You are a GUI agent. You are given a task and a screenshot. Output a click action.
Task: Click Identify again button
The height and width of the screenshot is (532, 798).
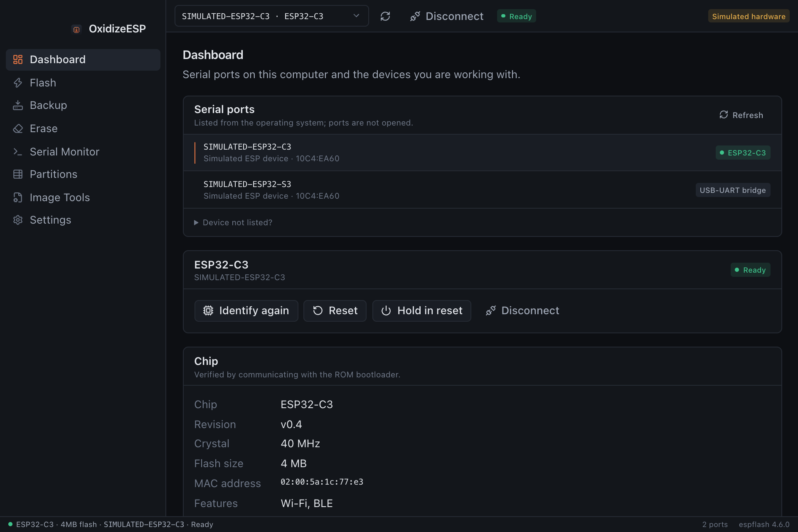coord(246,310)
